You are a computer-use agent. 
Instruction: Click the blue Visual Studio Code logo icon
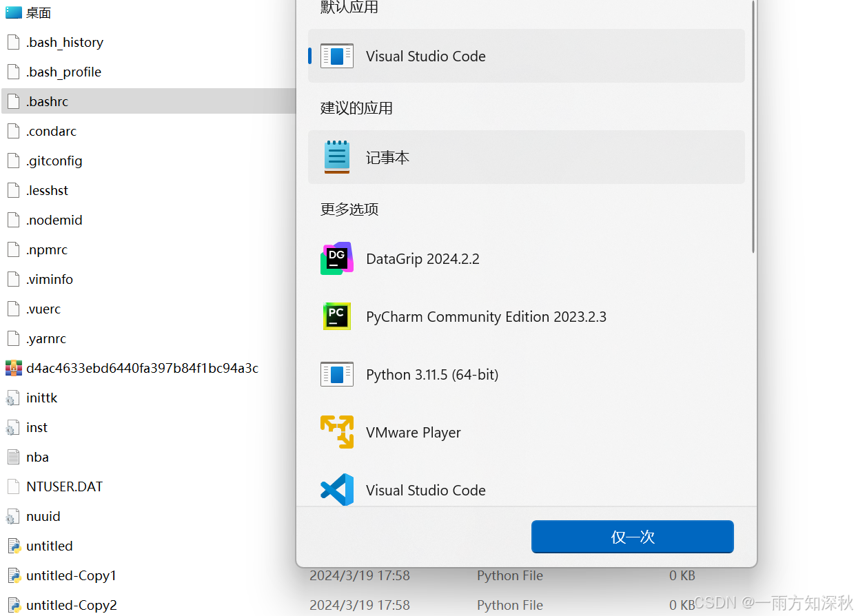pyautogui.click(x=337, y=490)
